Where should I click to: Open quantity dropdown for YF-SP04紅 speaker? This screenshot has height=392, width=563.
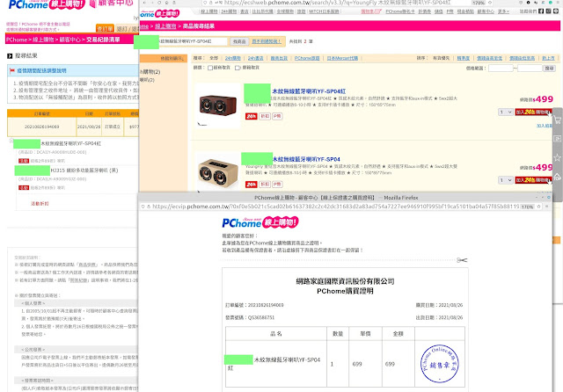point(506,113)
